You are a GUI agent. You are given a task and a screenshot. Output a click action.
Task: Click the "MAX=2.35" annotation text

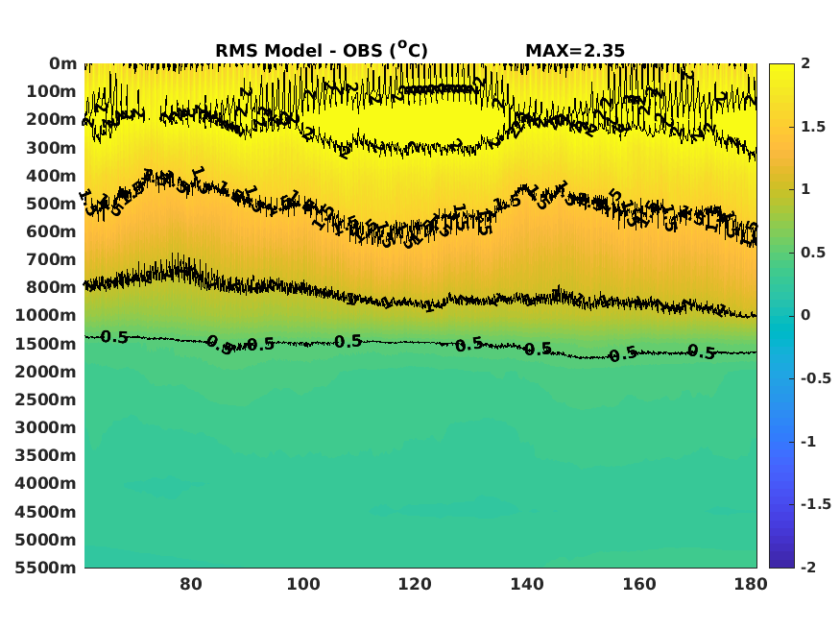point(575,51)
